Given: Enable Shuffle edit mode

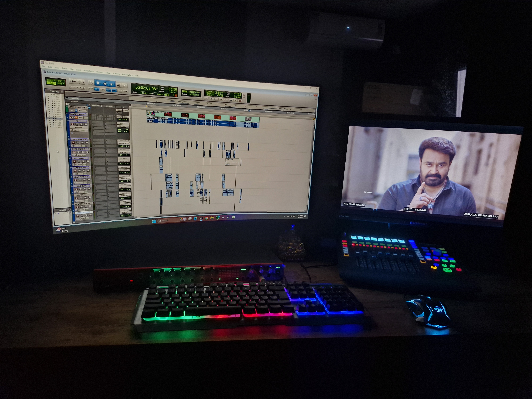Looking at the screenshot, I should 51,80.
